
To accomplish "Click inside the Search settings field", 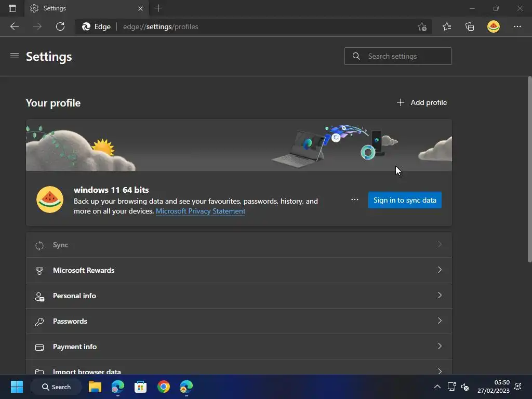I will tap(398, 56).
